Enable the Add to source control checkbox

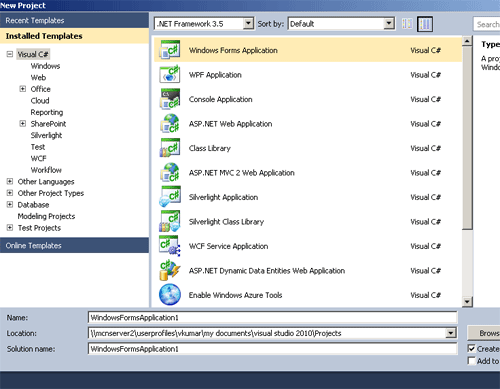point(471,361)
